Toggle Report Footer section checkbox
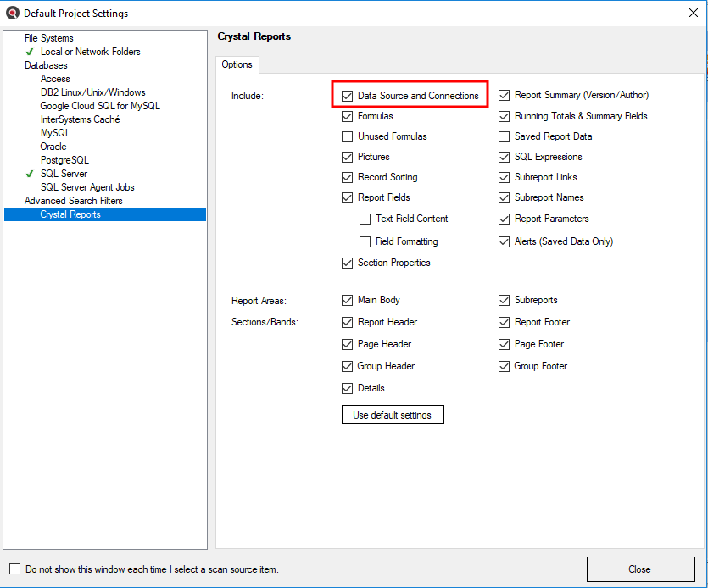The width and height of the screenshot is (708, 588). click(x=504, y=322)
